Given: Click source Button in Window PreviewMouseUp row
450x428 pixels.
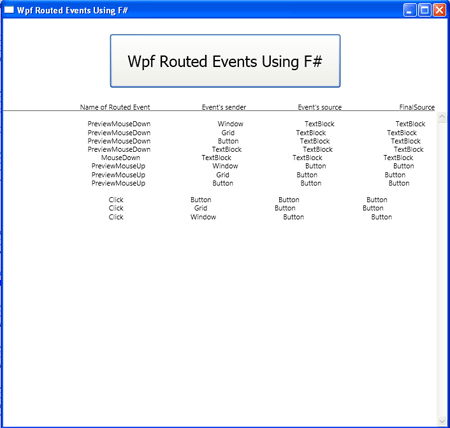Looking at the screenshot, I should pos(316,166).
